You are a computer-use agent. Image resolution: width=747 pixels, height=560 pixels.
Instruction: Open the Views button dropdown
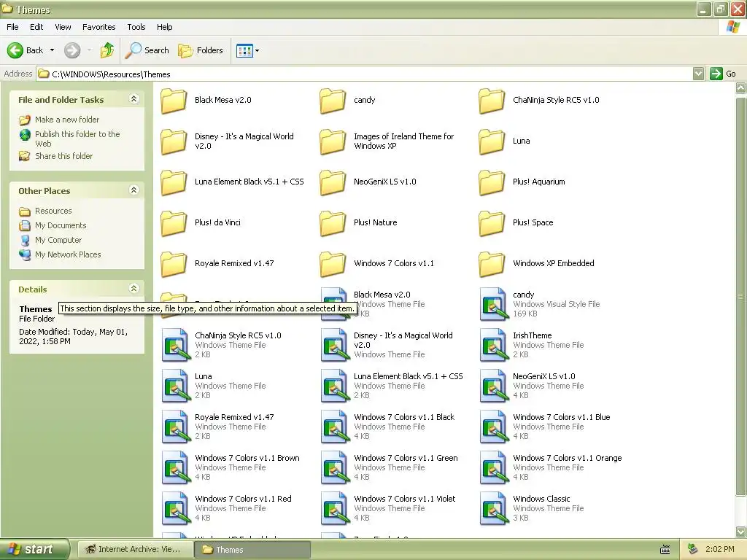pos(258,50)
